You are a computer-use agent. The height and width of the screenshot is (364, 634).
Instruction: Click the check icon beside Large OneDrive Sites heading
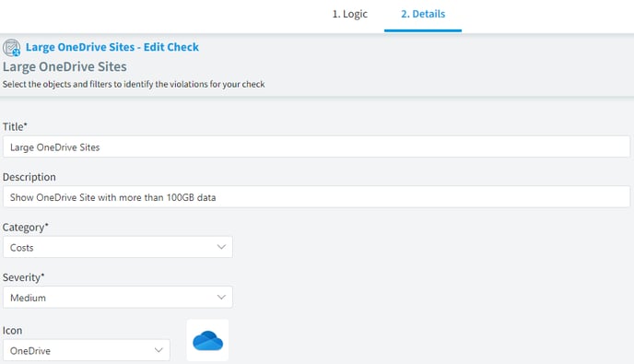tap(12, 47)
